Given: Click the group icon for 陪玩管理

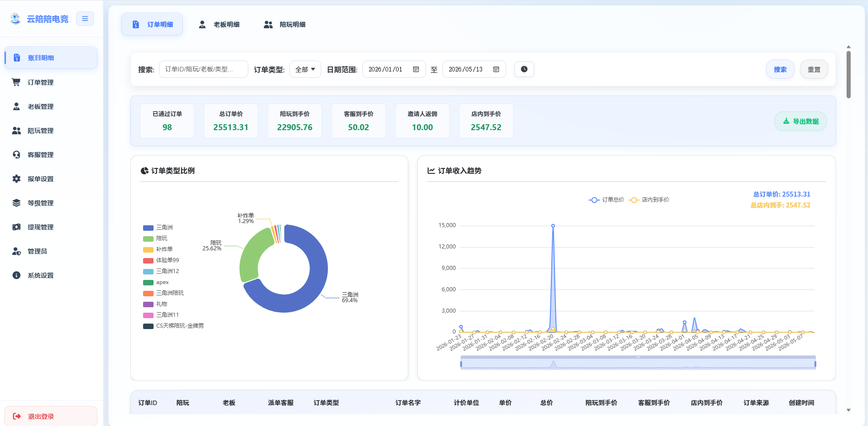Looking at the screenshot, I should [16, 130].
